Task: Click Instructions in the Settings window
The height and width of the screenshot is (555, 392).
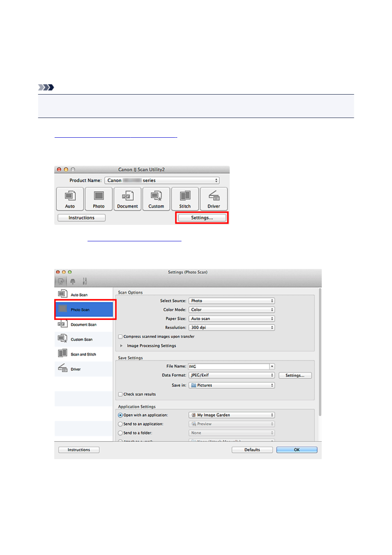Action: tap(79, 450)
